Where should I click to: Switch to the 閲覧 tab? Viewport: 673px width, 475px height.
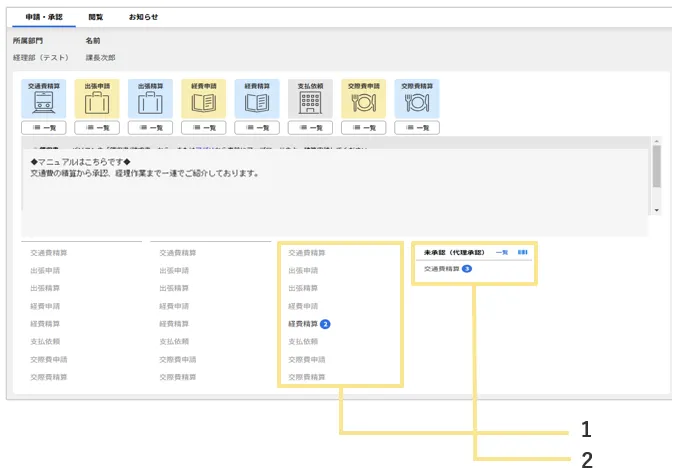click(95, 18)
